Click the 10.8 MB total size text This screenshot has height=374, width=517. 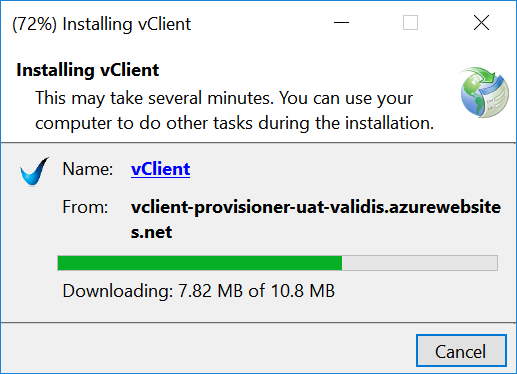coord(303,291)
